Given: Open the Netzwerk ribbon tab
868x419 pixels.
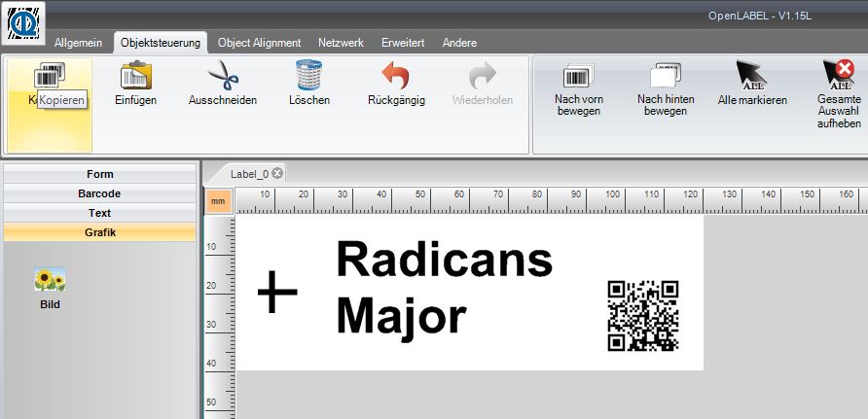Looking at the screenshot, I should click(341, 43).
